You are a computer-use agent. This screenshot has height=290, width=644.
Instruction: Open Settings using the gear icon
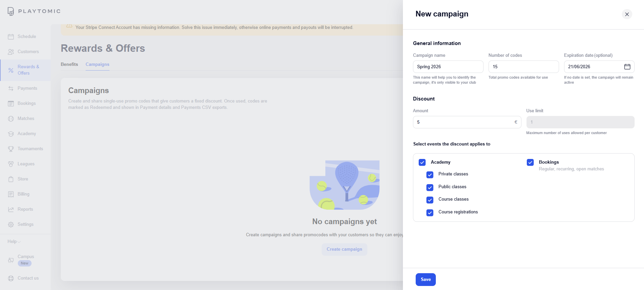[x=11, y=224]
